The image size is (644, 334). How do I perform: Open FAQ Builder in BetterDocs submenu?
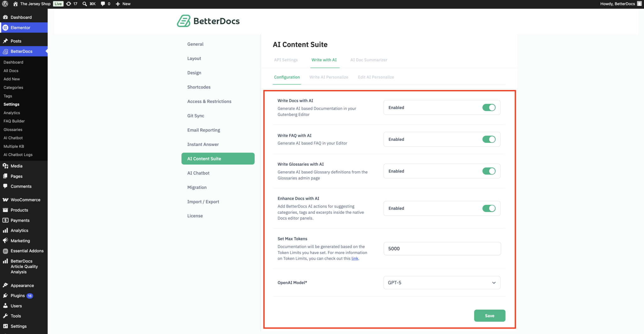[14, 121]
